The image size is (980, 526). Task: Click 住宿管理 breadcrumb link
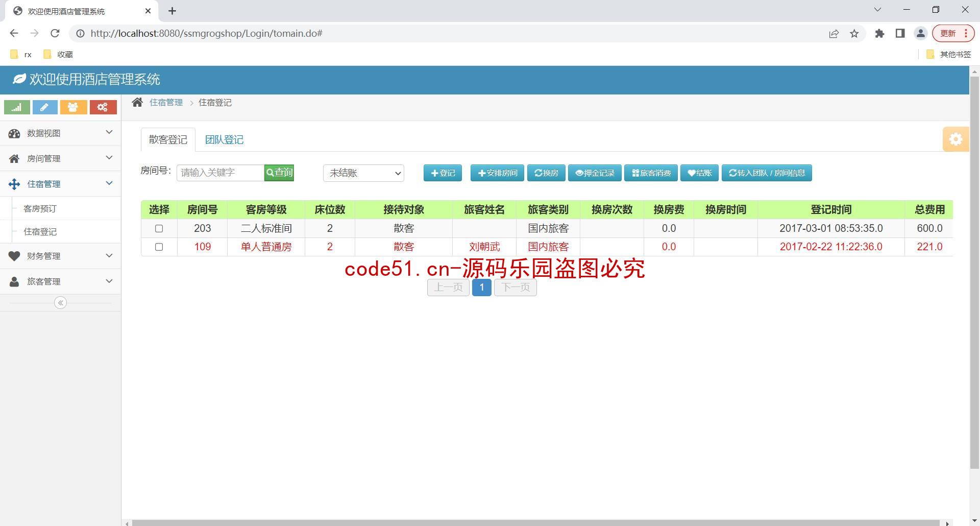pos(166,102)
